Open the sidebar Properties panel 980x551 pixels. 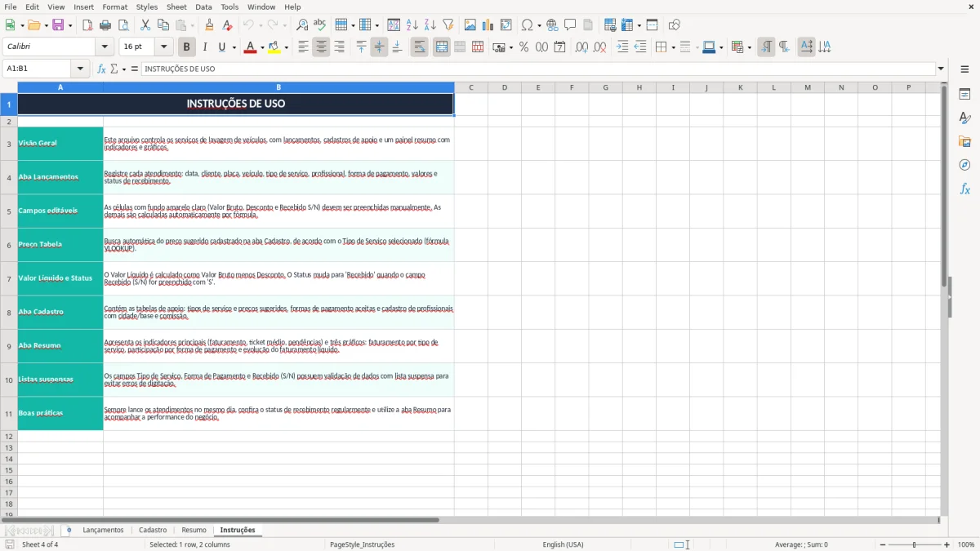coord(964,95)
